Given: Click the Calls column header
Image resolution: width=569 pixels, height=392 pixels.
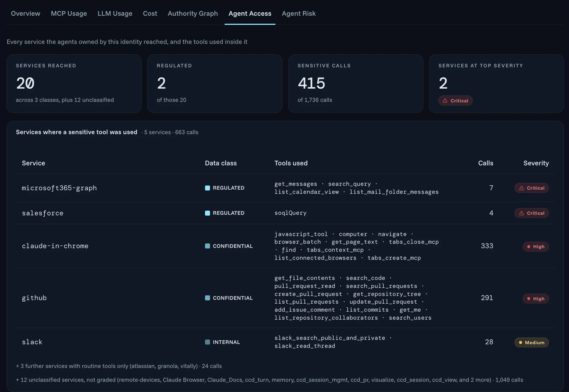Looking at the screenshot, I should [486, 163].
